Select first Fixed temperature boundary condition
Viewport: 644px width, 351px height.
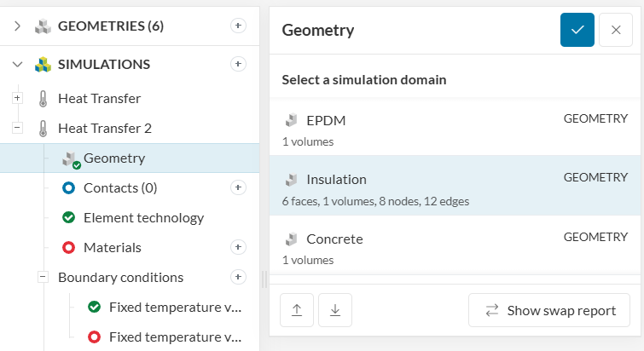coord(175,307)
